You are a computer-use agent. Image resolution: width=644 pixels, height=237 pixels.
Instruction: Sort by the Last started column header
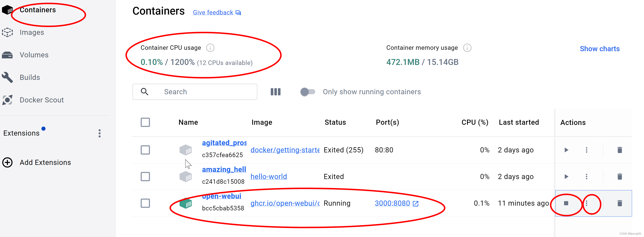[x=519, y=122]
